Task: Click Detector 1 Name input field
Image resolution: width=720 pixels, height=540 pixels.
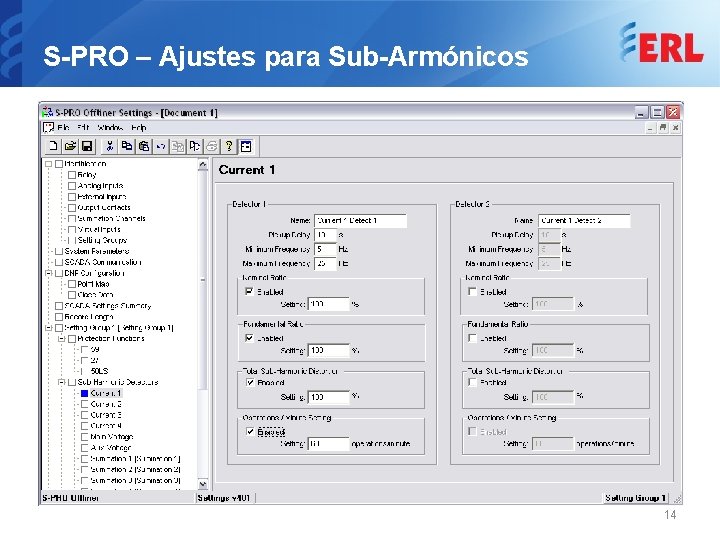Action: (360, 220)
